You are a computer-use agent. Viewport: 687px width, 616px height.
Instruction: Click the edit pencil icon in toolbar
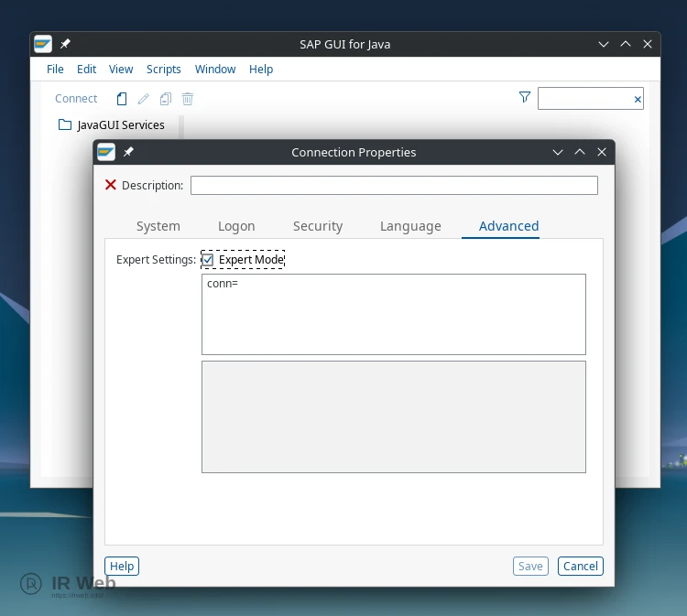pos(143,99)
